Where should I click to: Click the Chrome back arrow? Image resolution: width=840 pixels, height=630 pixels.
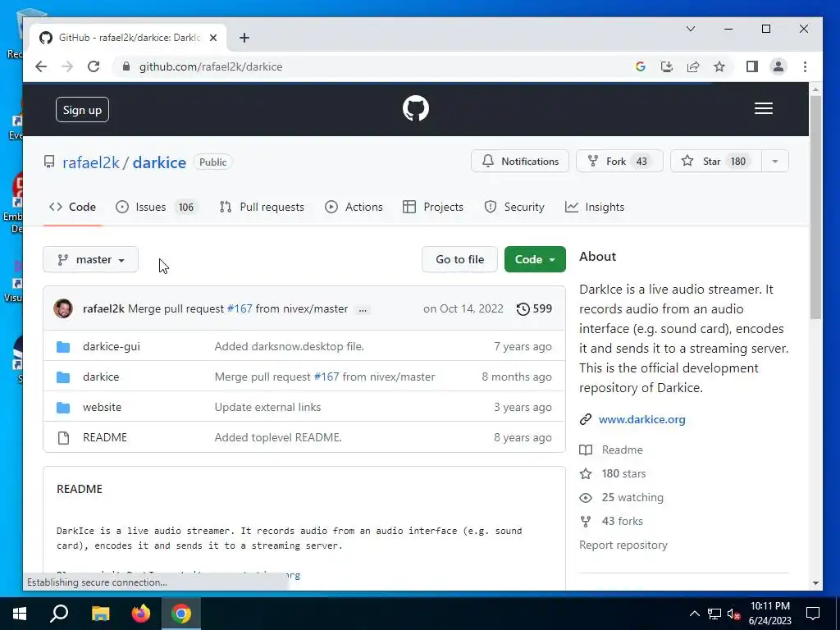[41, 66]
